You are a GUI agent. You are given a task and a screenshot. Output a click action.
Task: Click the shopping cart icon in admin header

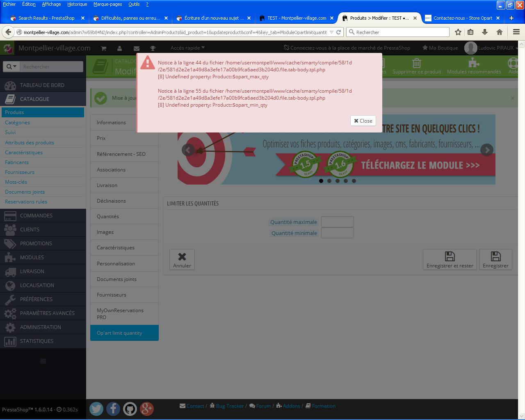104,48
